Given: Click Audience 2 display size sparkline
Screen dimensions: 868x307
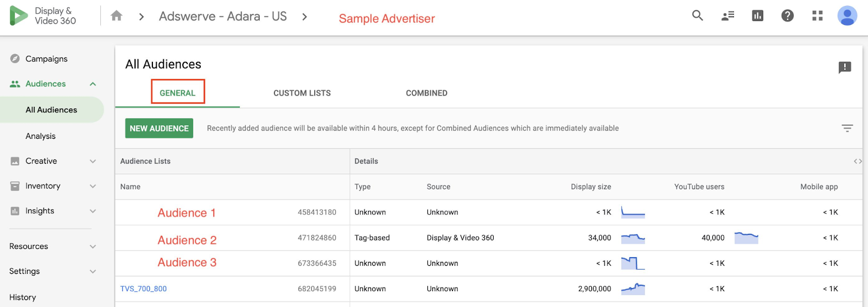Looking at the screenshot, I should [633, 238].
